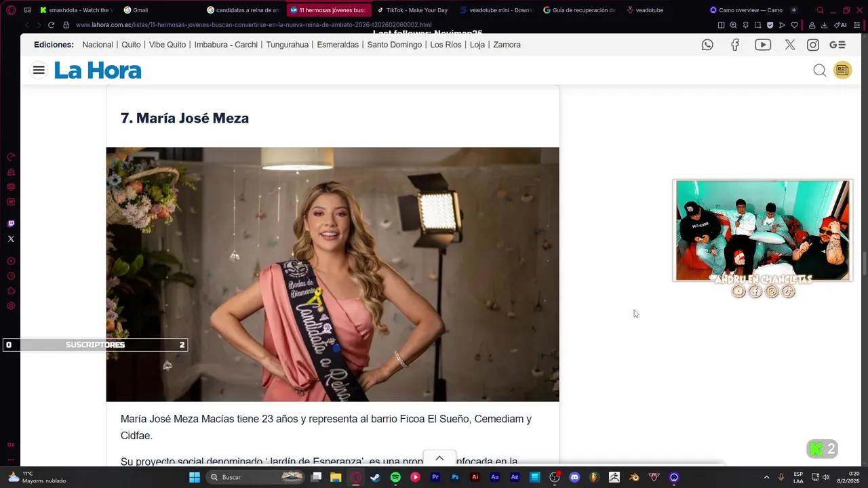868x488 pixels.
Task: Open Google News icon in header
Action: tap(837, 45)
